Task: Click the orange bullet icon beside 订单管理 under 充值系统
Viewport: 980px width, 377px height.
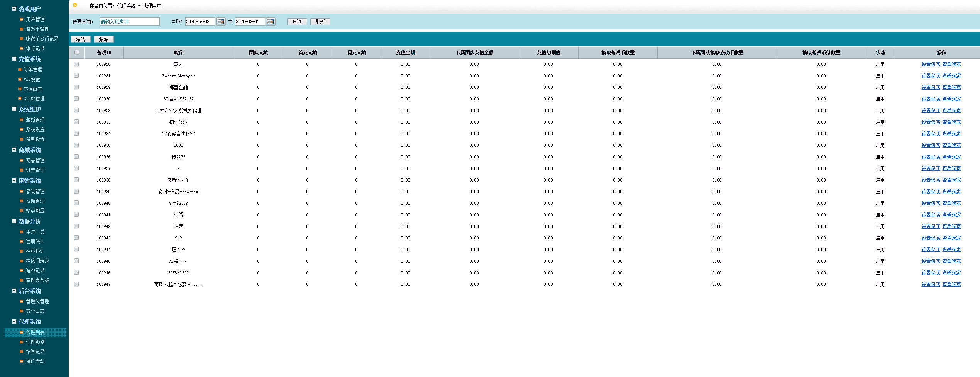Action: pos(20,70)
